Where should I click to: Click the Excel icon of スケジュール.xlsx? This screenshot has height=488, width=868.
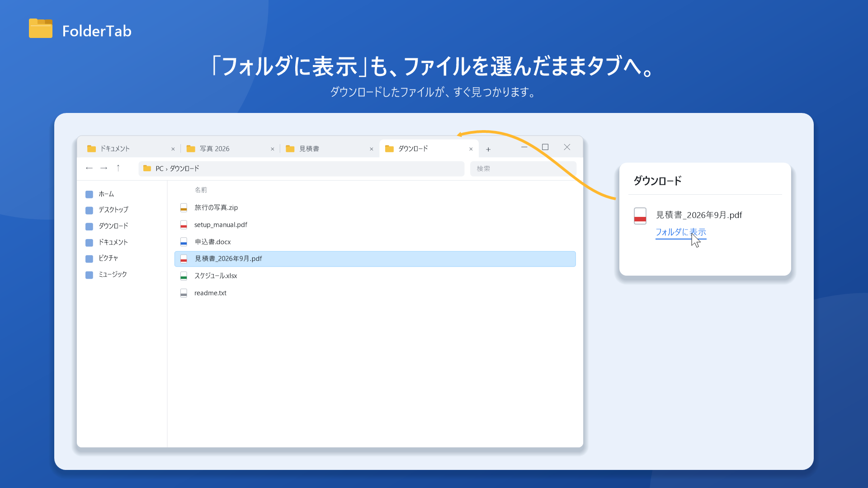[184, 276]
